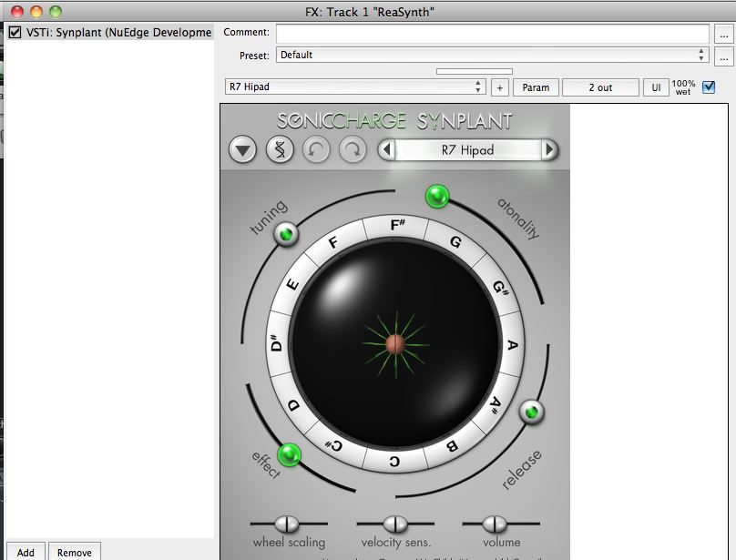Go to previous Synplant patch arrow
Viewport: 736px width, 560px height.
(387, 150)
